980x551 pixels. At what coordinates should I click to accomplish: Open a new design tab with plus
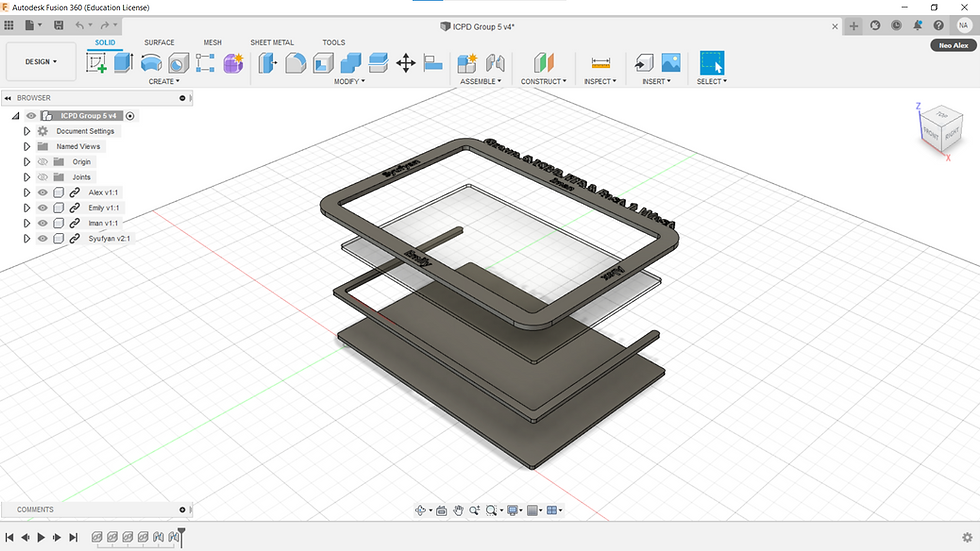(854, 26)
